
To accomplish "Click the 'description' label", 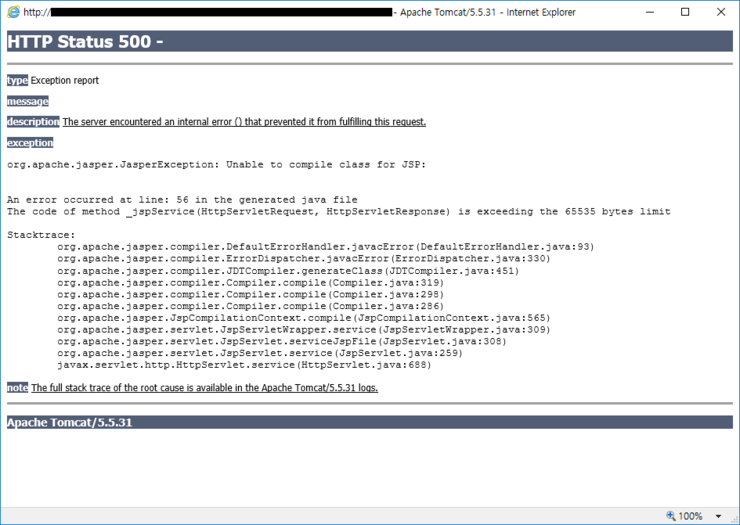I will 33,122.
